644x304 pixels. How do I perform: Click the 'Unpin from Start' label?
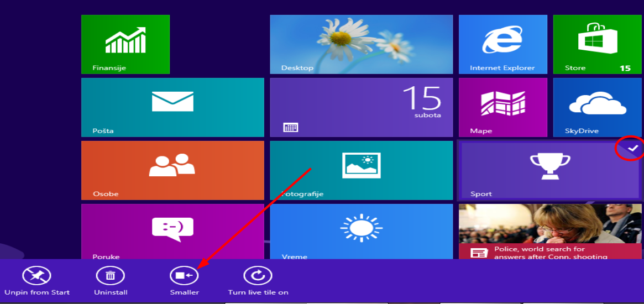(37, 292)
